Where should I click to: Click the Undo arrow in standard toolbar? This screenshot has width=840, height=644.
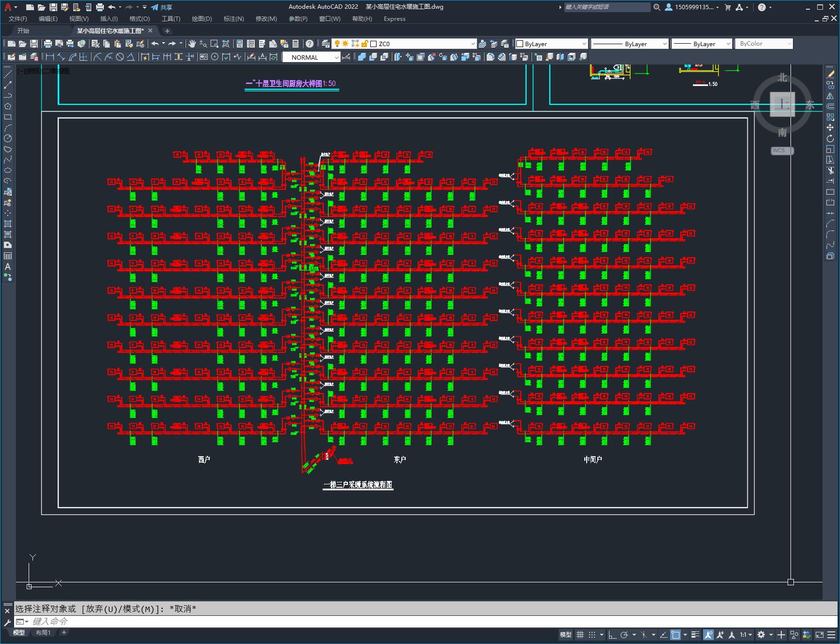point(155,44)
